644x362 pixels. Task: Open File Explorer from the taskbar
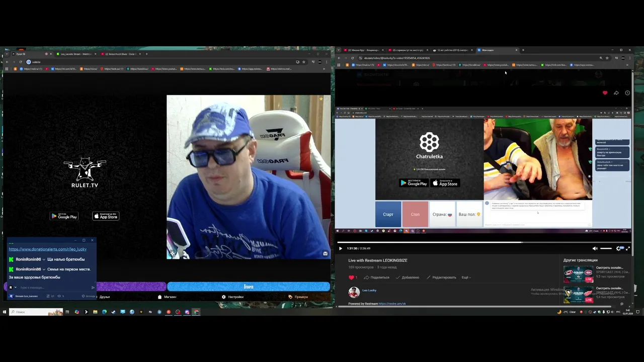pyautogui.click(x=95, y=312)
